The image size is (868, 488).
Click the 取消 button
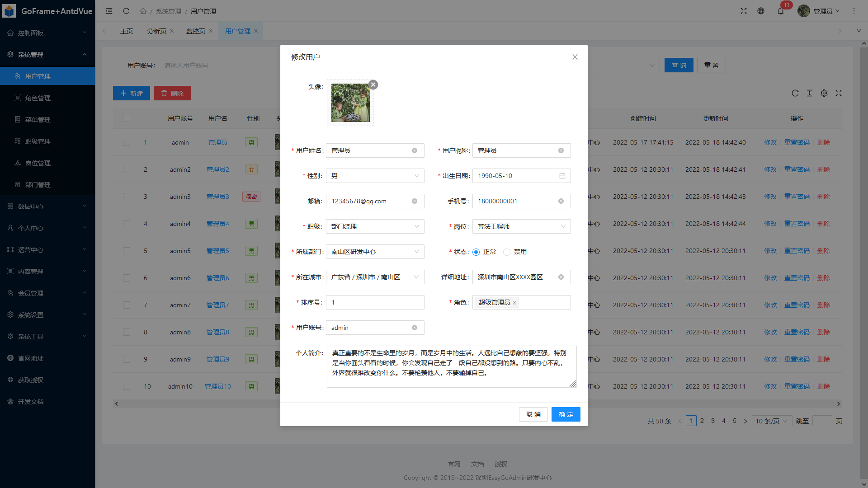[533, 414]
